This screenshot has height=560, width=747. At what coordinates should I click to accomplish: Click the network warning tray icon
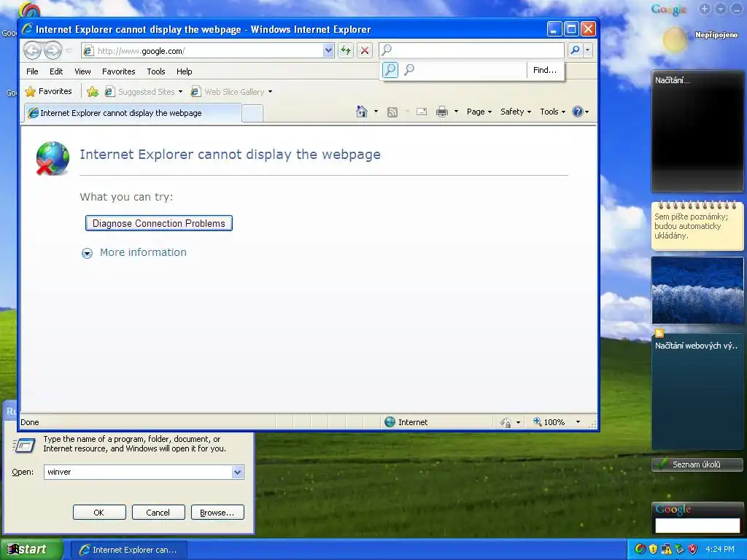[x=666, y=549]
